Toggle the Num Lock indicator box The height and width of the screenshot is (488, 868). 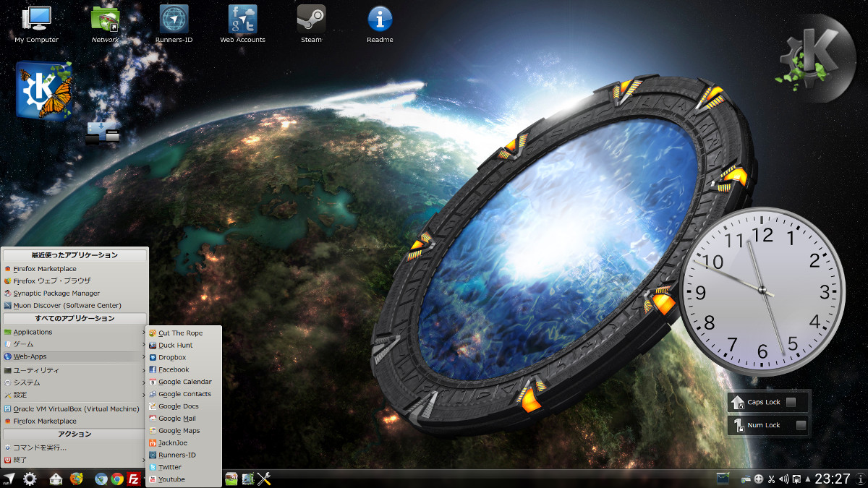tap(801, 425)
